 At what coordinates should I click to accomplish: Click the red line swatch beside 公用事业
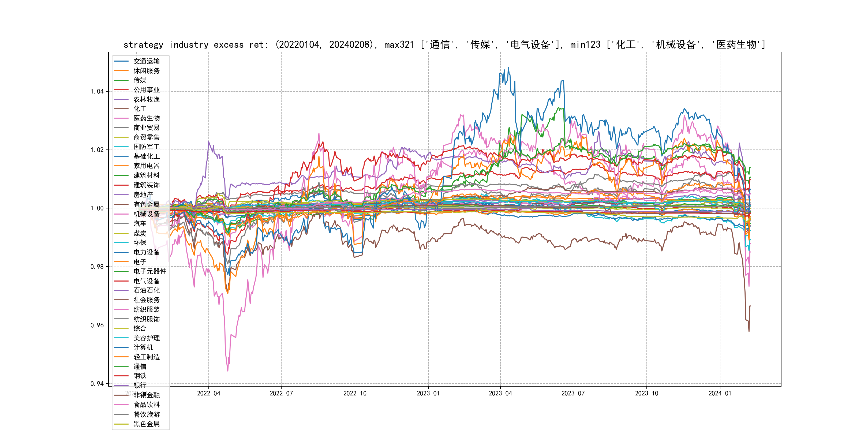tap(121, 90)
